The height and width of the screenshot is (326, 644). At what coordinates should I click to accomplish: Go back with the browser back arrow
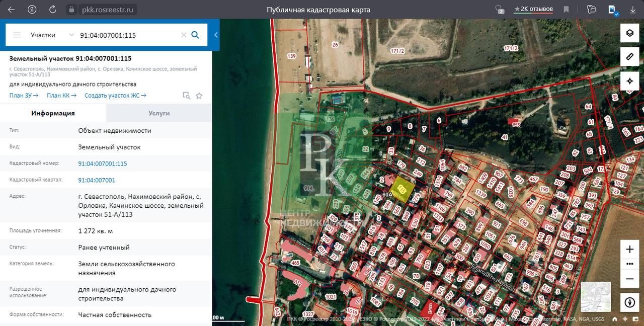[x=11, y=10]
